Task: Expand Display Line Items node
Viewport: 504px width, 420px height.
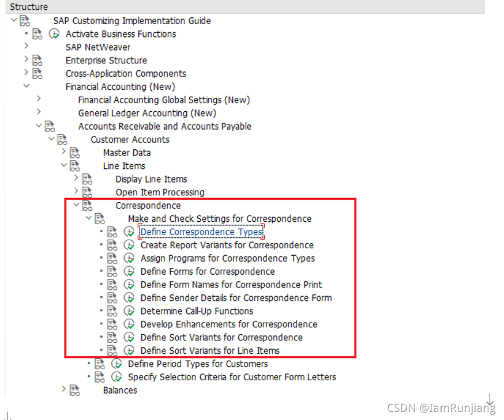Action: 76,177
